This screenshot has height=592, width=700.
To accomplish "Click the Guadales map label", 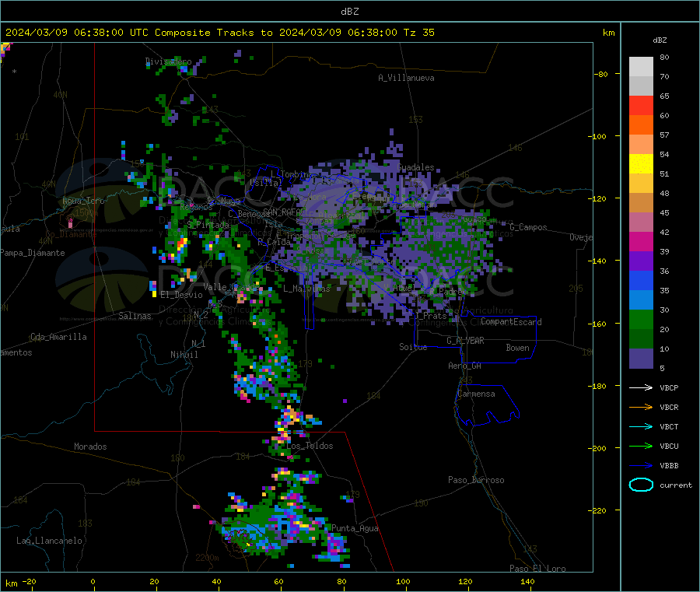I will pyautogui.click(x=415, y=167).
